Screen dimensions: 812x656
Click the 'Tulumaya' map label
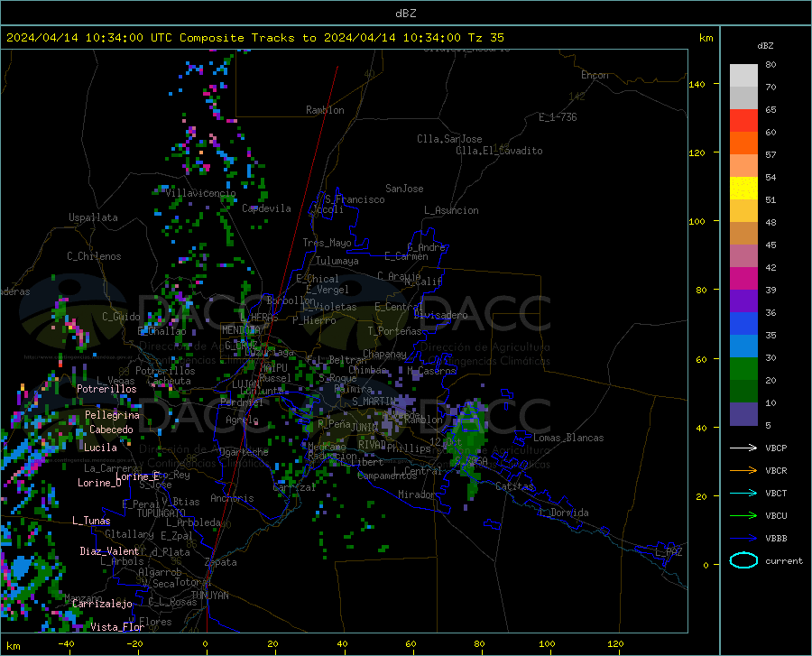(337, 261)
